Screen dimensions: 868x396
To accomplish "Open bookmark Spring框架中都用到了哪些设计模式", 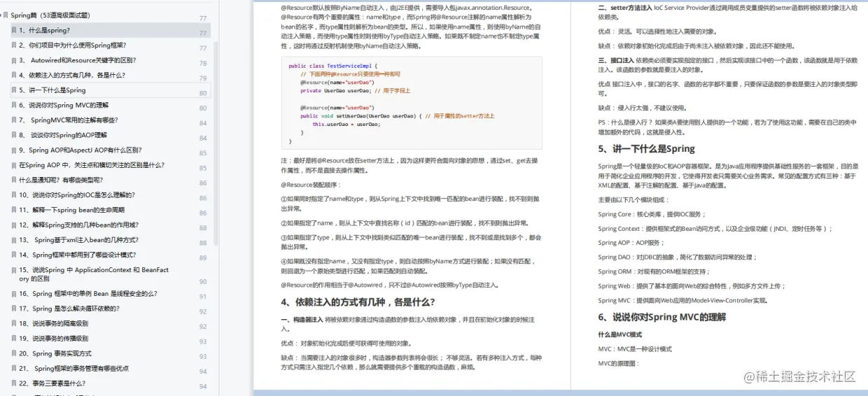I will pos(78,255).
